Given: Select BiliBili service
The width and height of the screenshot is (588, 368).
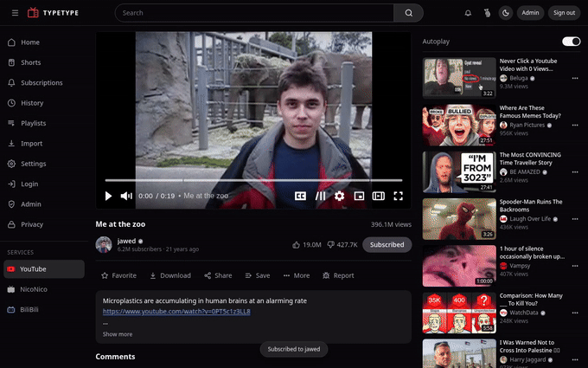Looking at the screenshot, I should 44,310.
